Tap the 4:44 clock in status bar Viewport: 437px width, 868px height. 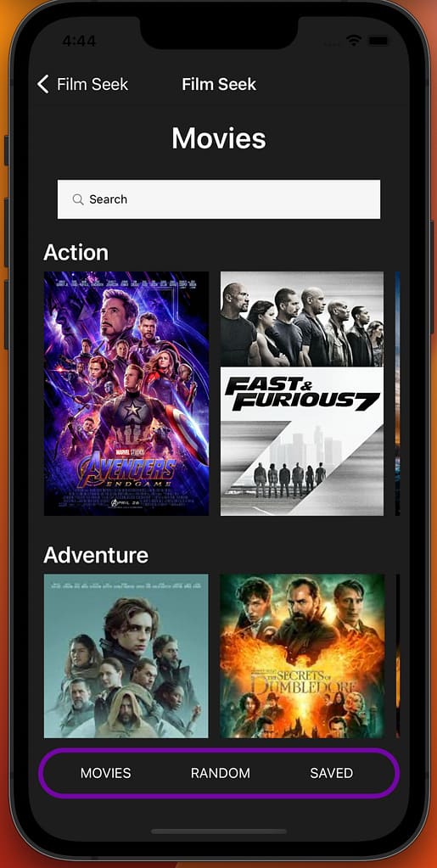[x=79, y=41]
